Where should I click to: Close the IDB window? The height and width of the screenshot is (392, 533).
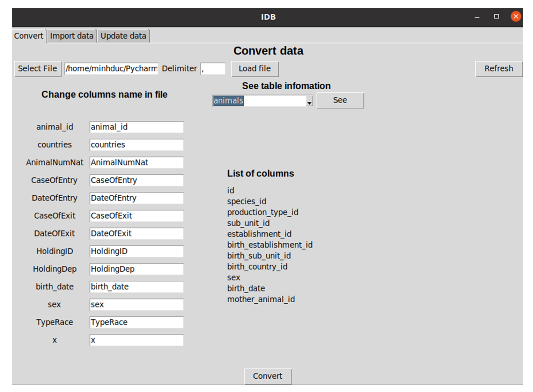[516, 17]
